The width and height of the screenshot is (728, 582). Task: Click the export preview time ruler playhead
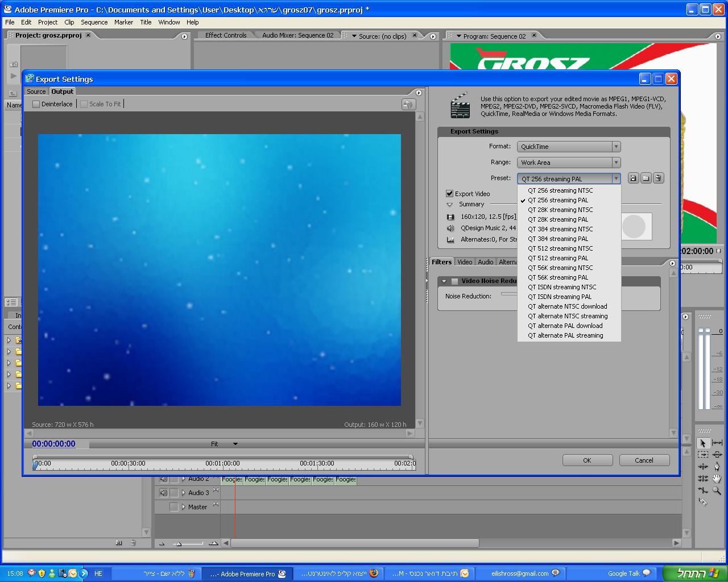(35, 464)
